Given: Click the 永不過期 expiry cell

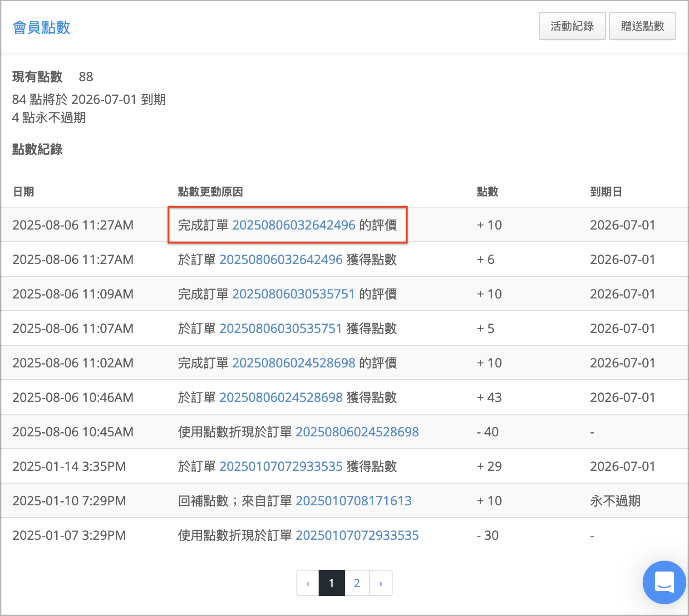Looking at the screenshot, I should point(615,501).
